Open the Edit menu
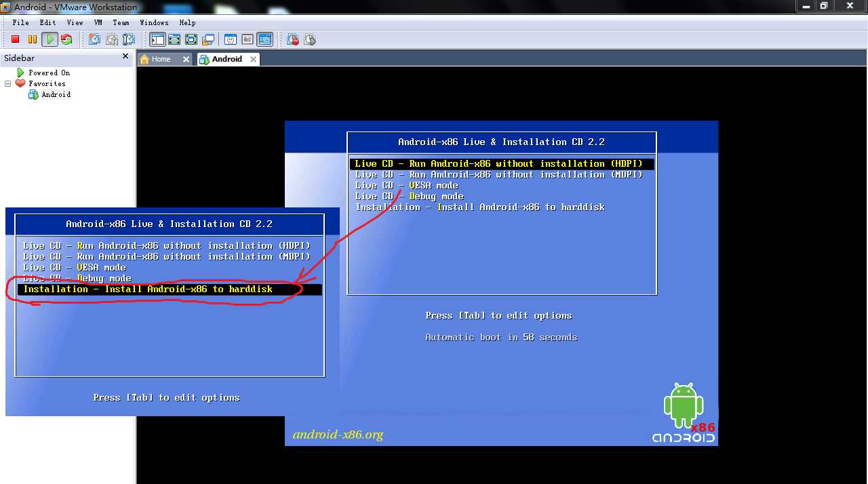The height and width of the screenshot is (484, 868). click(47, 22)
